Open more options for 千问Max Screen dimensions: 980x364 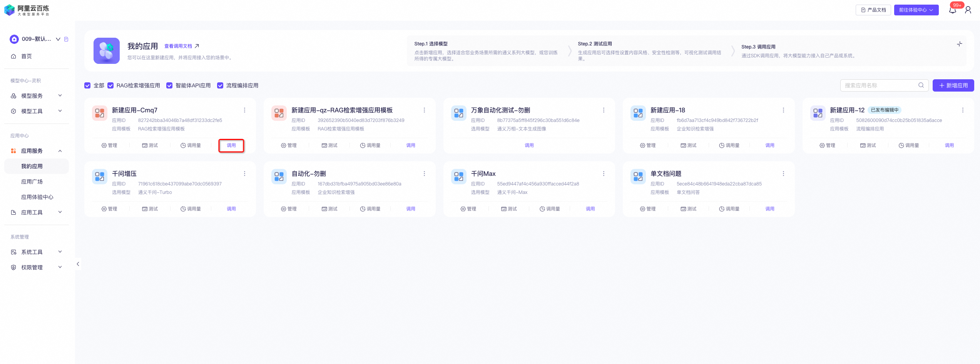pos(604,174)
